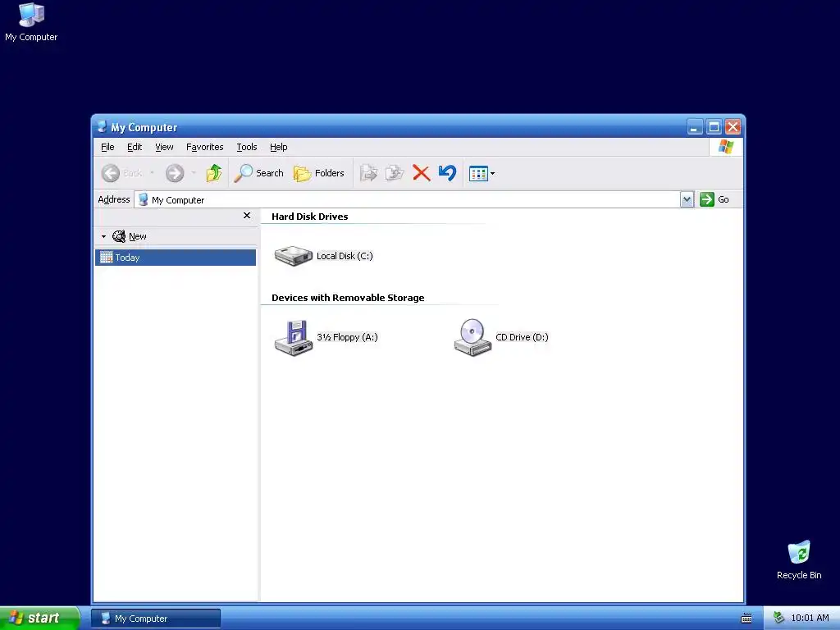
Task: Maximize the My Computer window
Action: click(x=714, y=127)
